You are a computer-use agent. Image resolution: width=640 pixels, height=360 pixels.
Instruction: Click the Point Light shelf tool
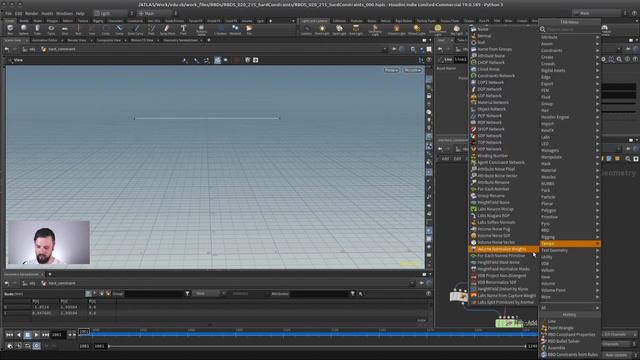pos(322,29)
